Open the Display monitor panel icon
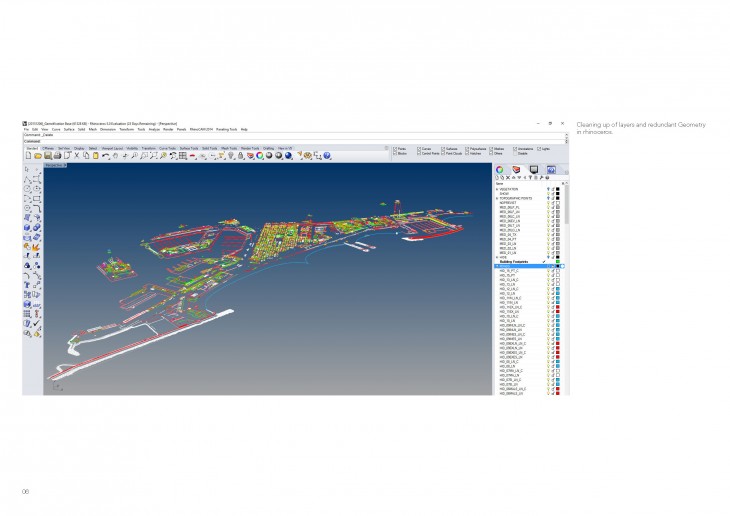 click(x=534, y=170)
